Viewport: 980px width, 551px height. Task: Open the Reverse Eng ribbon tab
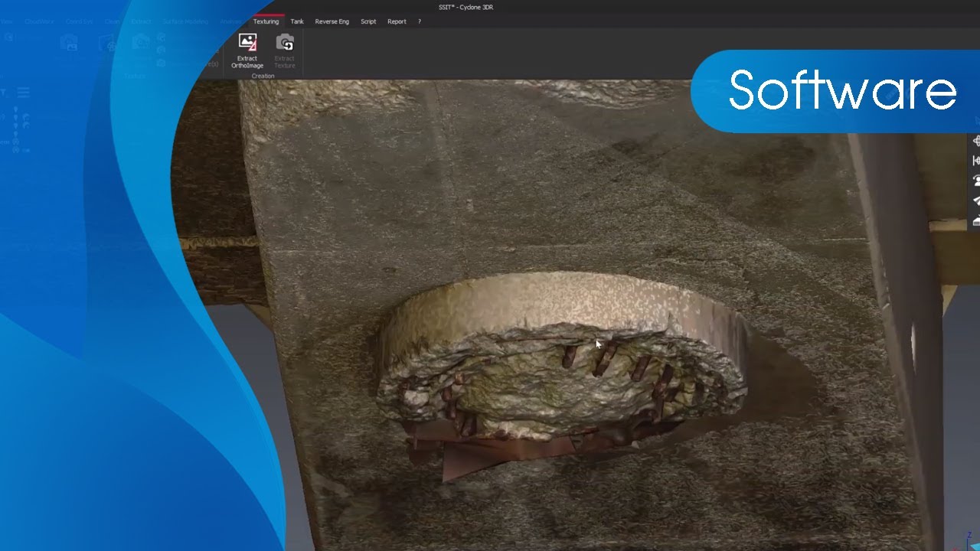[x=332, y=21]
